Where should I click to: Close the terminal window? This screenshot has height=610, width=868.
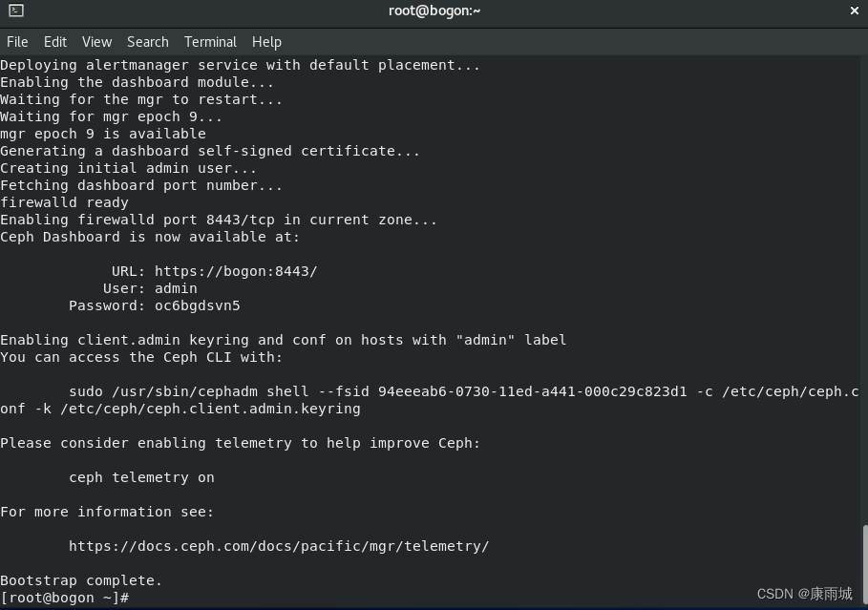click(854, 11)
